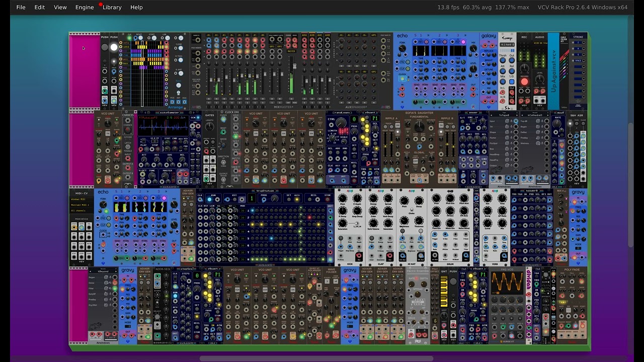Click the DRUM module Pitch knob
The width and height of the screenshot is (644, 362).
pos(436,198)
